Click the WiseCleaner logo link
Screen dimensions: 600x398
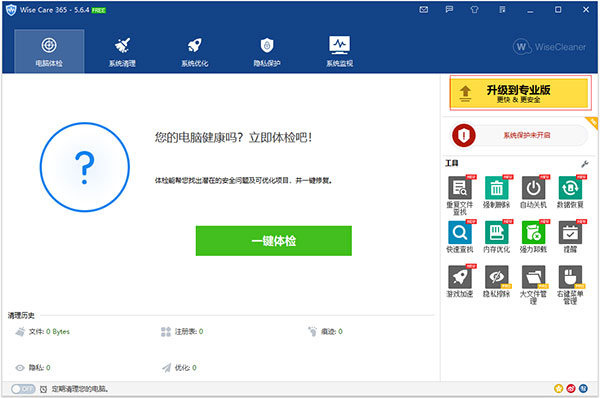click(x=549, y=47)
